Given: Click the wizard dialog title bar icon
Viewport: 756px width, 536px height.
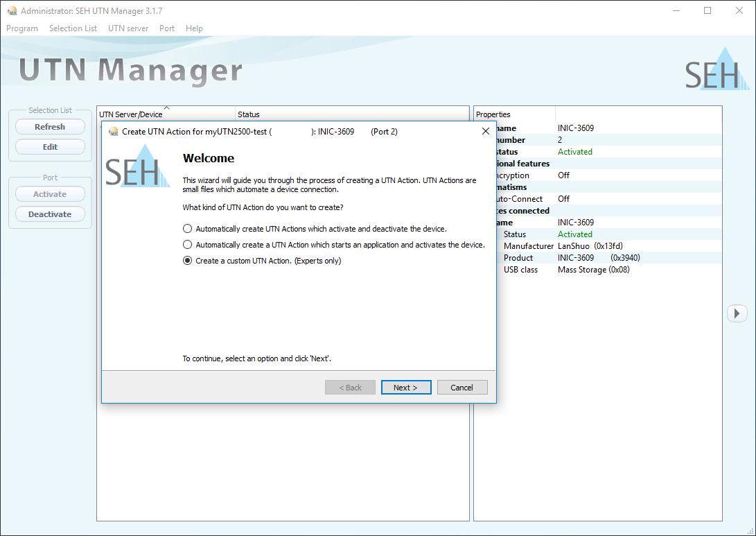Looking at the screenshot, I should pyautogui.click(x=114, y=132).
